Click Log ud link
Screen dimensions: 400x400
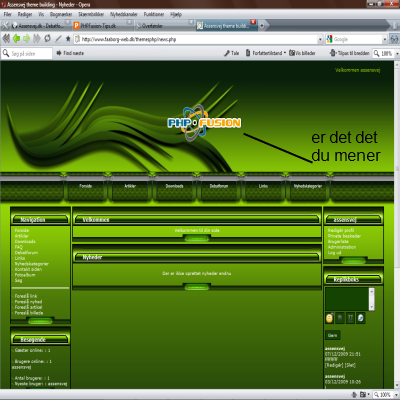click(x=334, y=253)
